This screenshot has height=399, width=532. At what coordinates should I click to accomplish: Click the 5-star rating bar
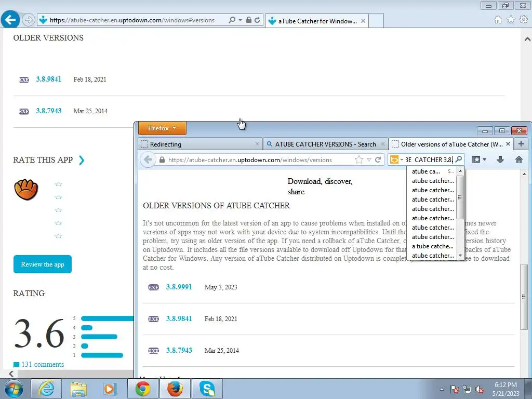coord(107,318)
